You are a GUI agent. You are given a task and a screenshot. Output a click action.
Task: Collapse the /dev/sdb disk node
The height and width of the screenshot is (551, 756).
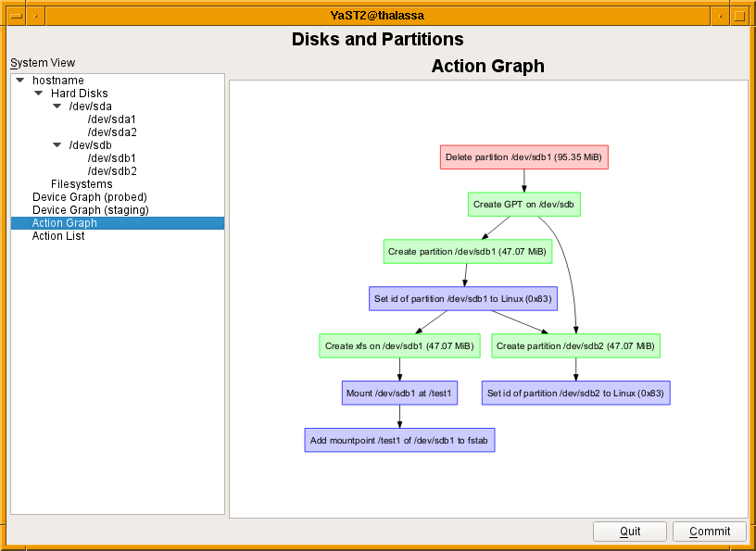tap(57, 145)
